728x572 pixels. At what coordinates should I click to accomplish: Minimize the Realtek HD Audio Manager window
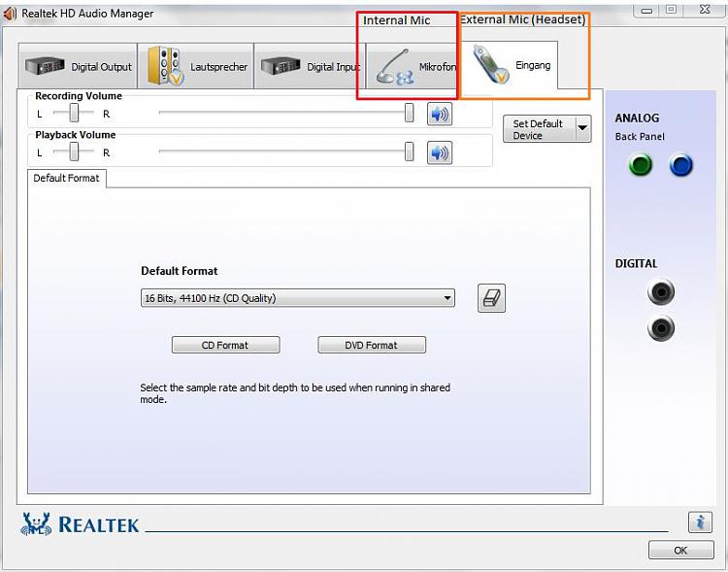646,11
